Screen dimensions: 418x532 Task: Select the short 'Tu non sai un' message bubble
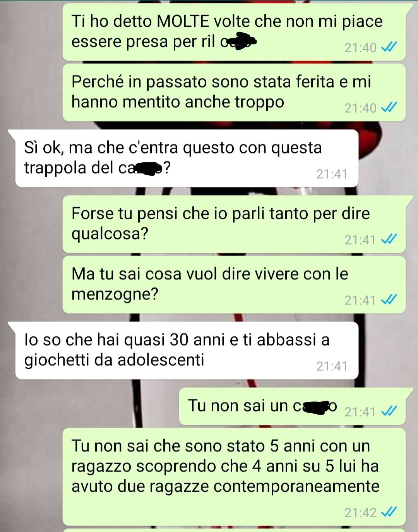pyautogui.click(x=292, y=406)
